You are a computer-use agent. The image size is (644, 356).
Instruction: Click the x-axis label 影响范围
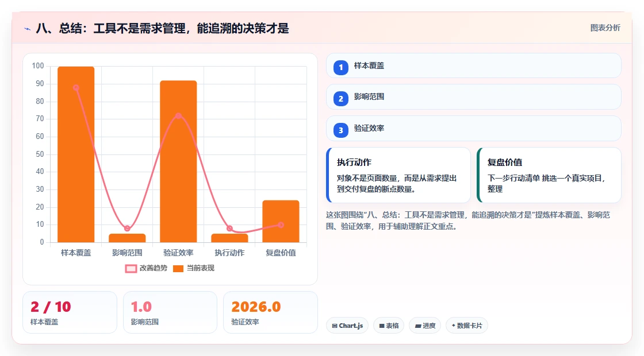click(127, 253)
